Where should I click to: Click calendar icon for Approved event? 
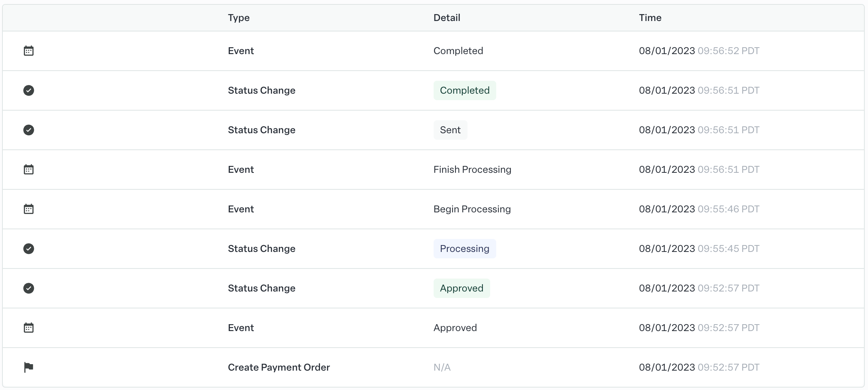coord(29,328)
